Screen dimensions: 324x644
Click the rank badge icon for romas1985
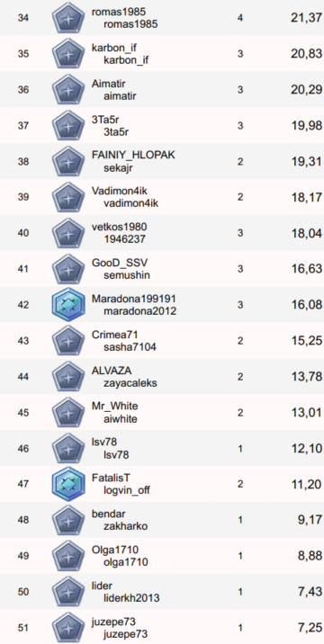tap(68, 18)
